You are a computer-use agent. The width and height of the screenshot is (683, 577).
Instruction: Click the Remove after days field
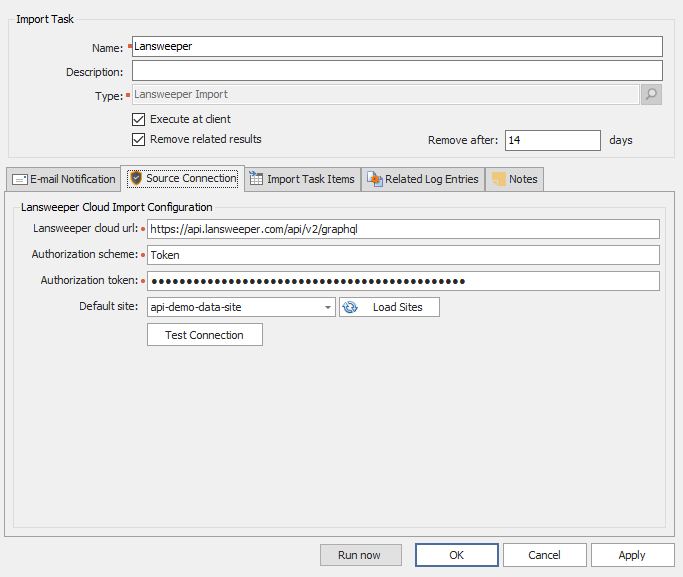pos(553,140)
